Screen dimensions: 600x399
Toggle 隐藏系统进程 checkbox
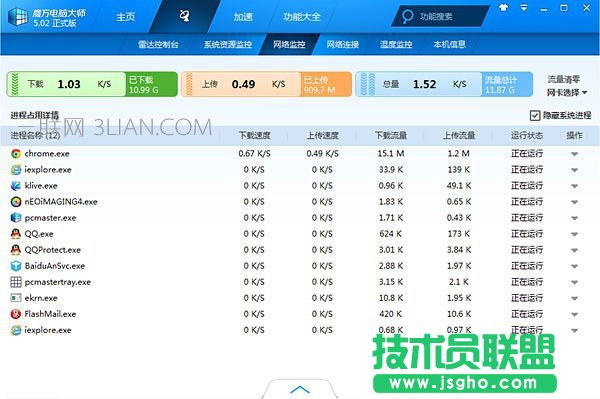click(x=535, y=115)
